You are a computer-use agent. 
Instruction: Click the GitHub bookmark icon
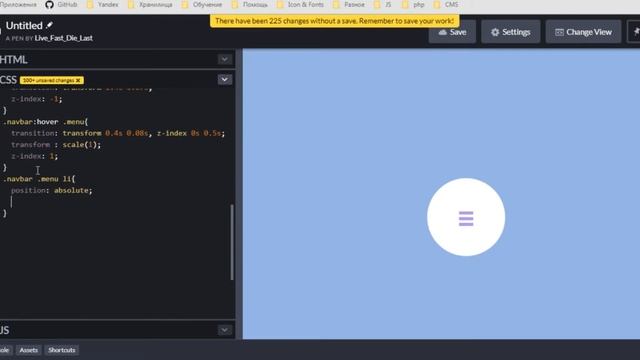tap(49, 4)
